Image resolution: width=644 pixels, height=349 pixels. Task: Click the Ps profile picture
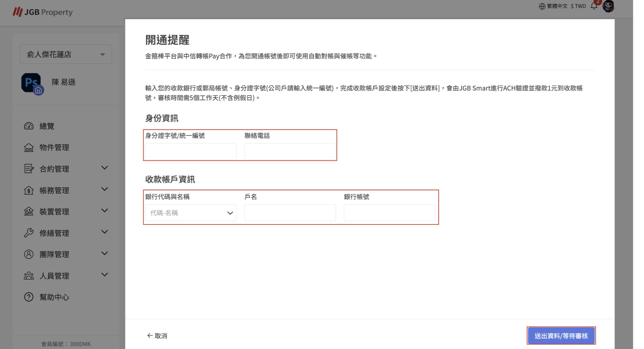click(31, 83)
